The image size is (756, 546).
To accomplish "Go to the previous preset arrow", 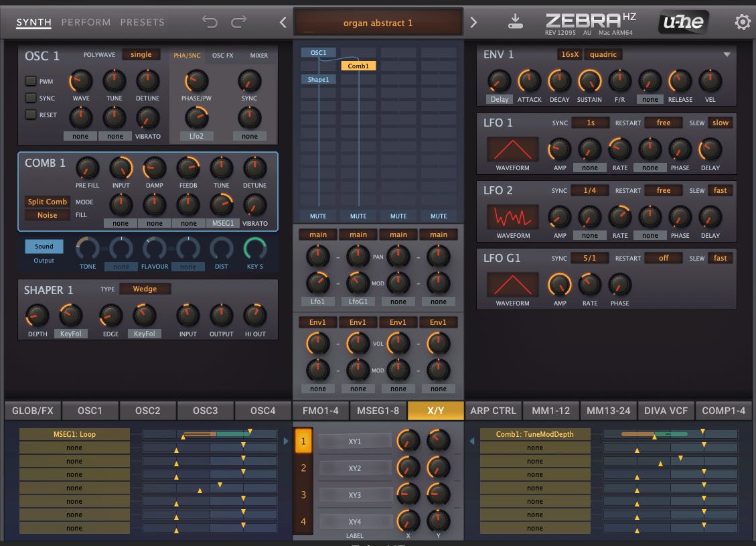I will [283, 22].
